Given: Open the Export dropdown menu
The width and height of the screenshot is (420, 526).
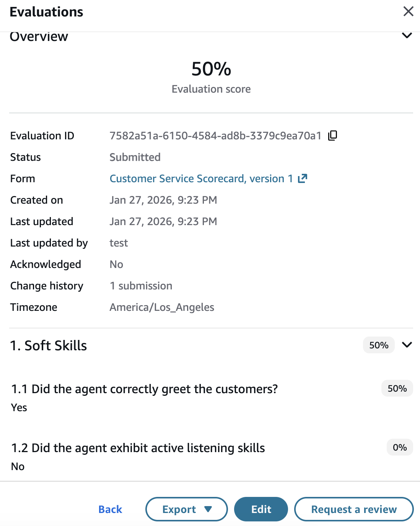Looking at the screenshot, I should point(187,509).
